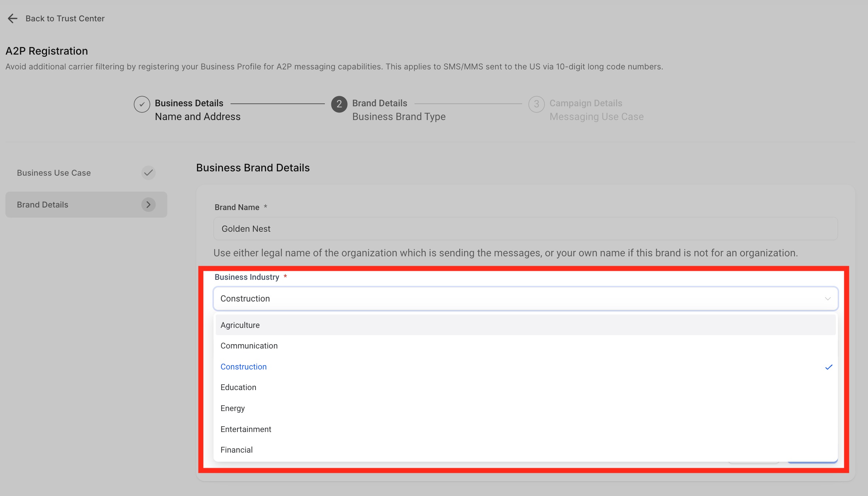This screenshot has height=496, width=868.
Task: Click the Business Industry field label
Action: [x=247, y=277]
